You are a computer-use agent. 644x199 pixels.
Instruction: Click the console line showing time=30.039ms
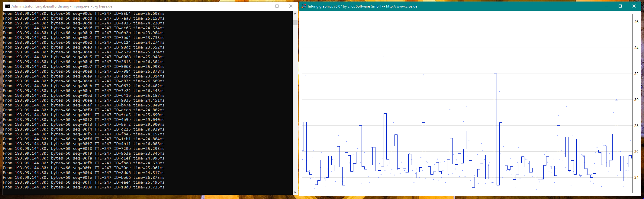[84, 129]
